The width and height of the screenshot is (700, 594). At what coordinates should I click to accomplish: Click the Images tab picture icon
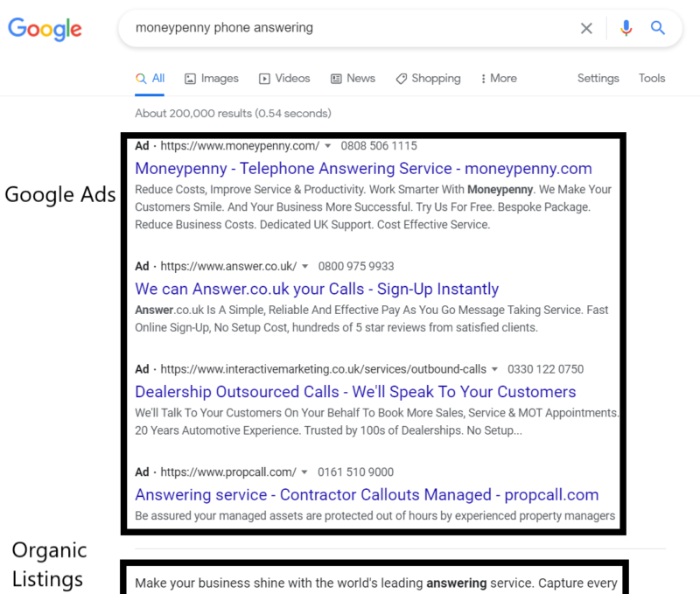190,79
